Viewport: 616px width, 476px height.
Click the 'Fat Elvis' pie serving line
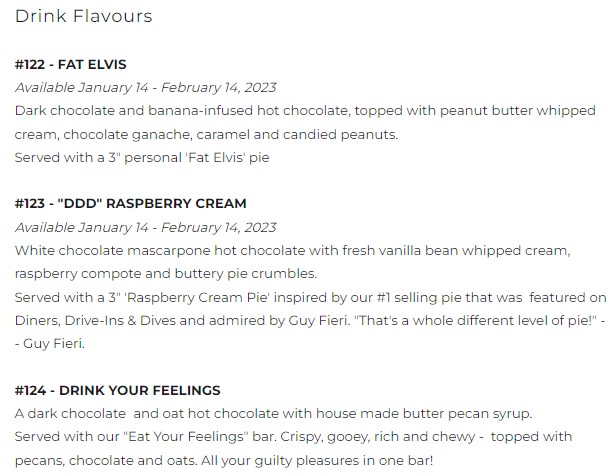pyautogui.click(x=142, y=156)
